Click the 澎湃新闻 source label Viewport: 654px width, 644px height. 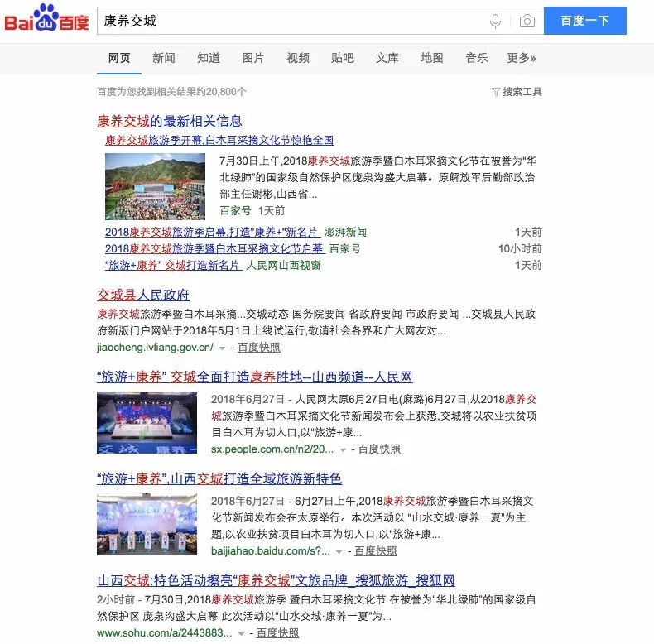pyautogui.click(x=345, y=232)
